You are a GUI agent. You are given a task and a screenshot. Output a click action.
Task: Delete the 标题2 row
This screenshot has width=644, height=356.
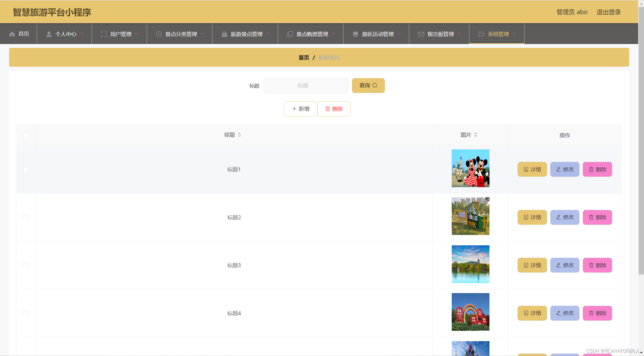pos(597,217)
